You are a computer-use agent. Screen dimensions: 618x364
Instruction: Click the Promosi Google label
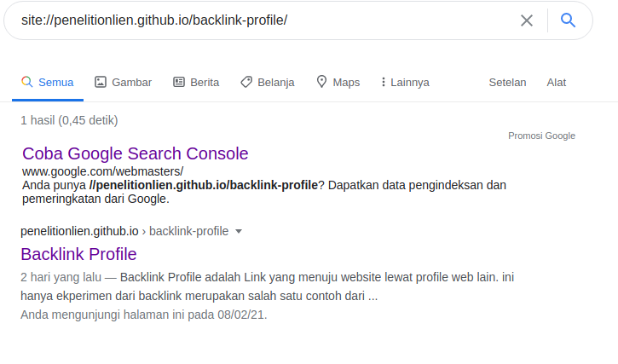541,136
